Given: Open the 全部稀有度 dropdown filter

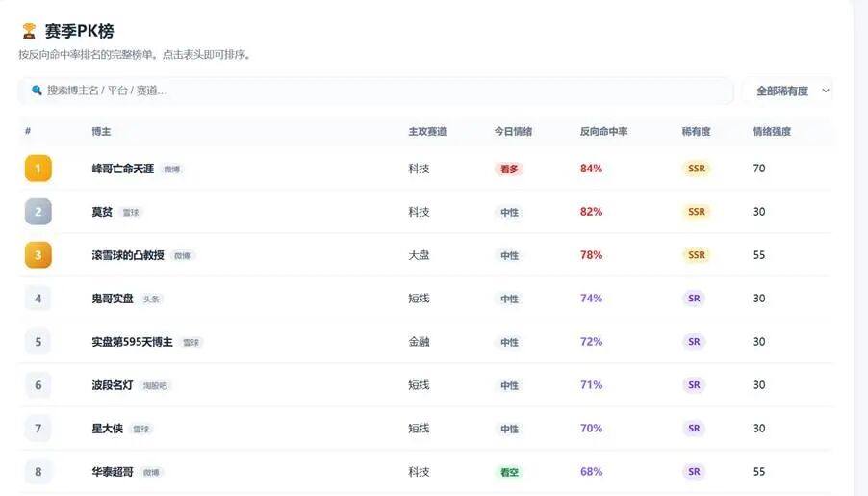Looking at the screenshot, I should tap(787, 91).
